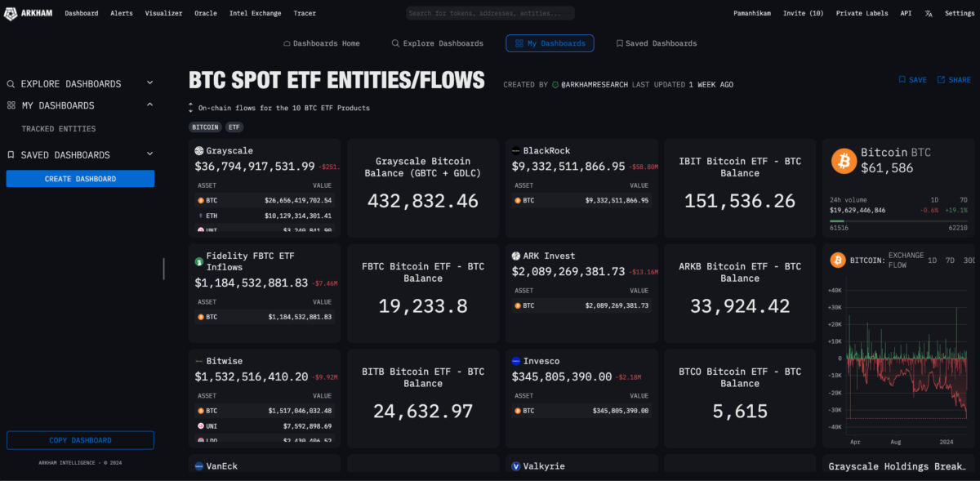
Task: Expand Saved Dashboards sidebar section
Action: pyautogui.click(x=149, y=154)
